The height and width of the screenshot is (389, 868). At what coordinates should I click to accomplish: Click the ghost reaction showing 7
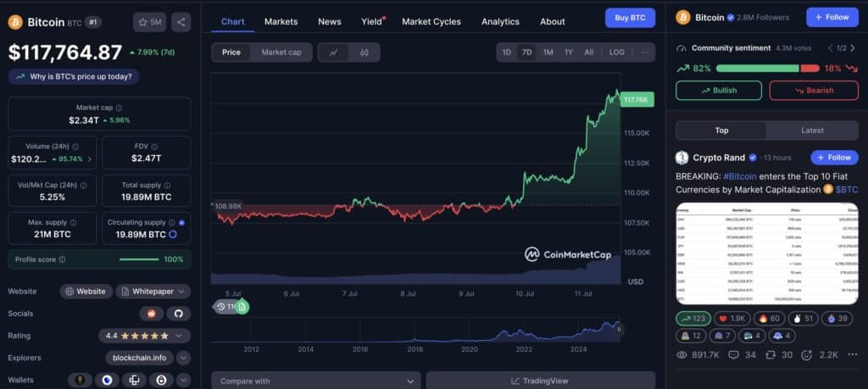tap(721, 336)
